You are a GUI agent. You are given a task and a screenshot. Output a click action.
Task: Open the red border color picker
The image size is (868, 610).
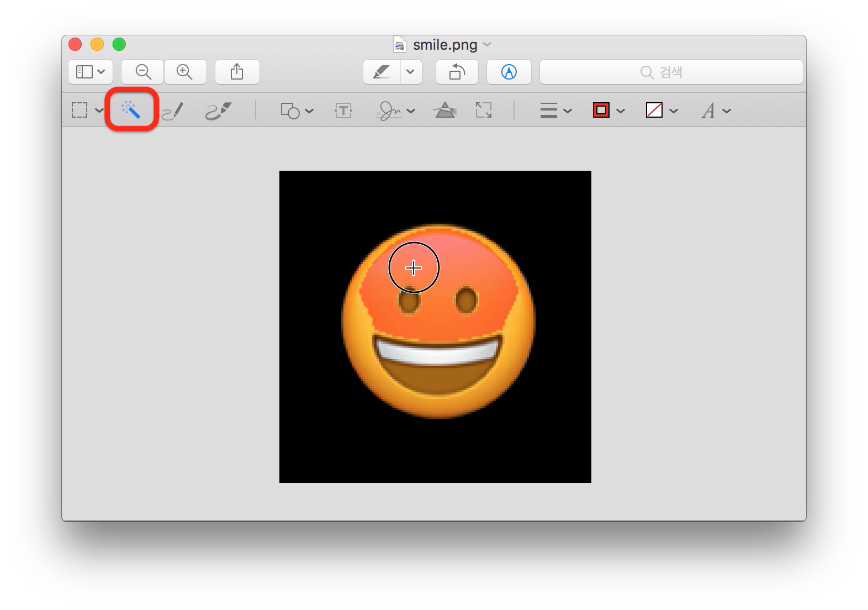click(608, 111)
